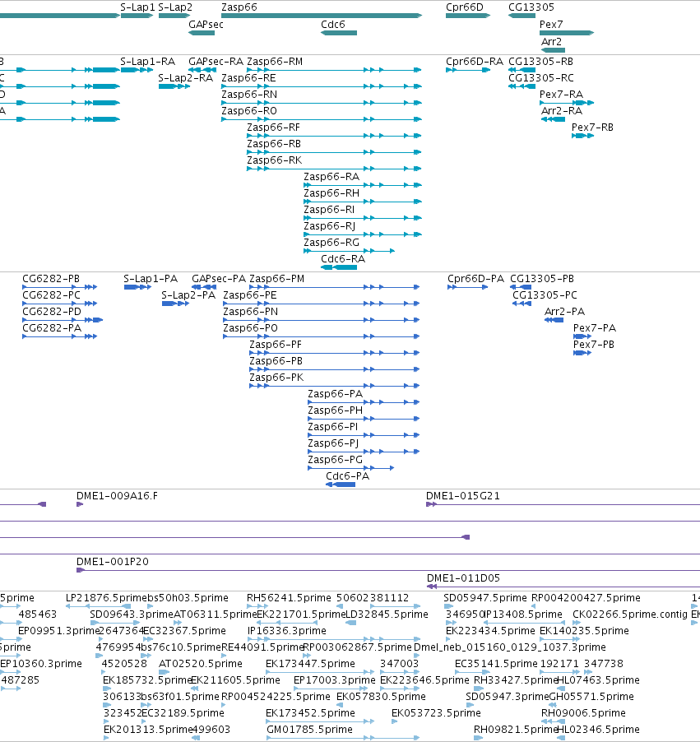Open EST SD05947.5prime label
700x742 pixels.
(x=485, y=598)
